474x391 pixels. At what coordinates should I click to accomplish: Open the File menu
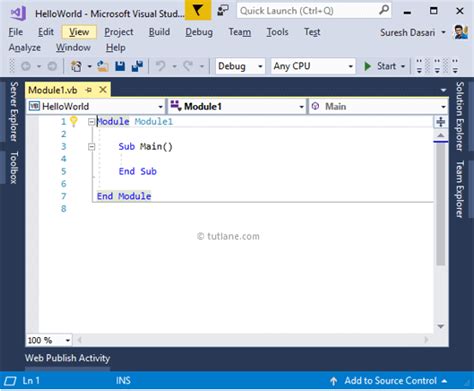coord(16,32)
